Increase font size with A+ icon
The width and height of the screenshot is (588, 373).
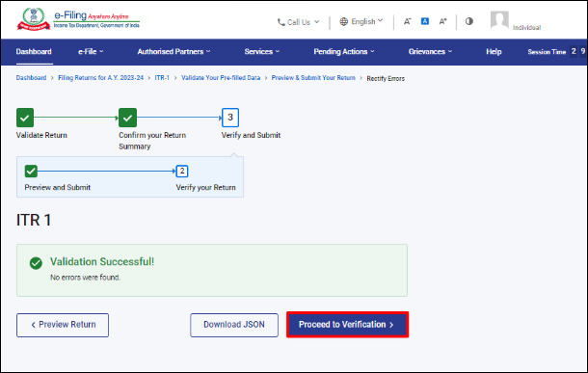point(442,21)
